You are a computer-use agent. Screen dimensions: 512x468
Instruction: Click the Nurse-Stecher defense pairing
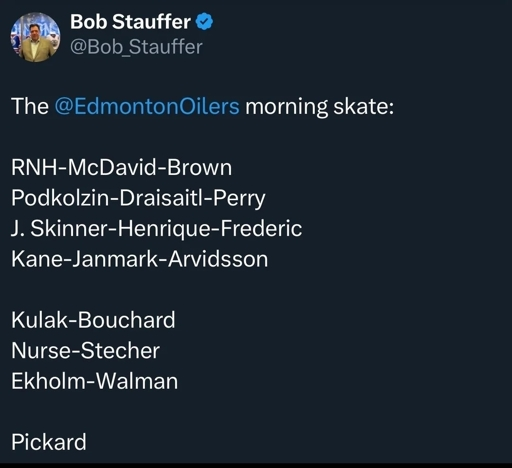86,351
